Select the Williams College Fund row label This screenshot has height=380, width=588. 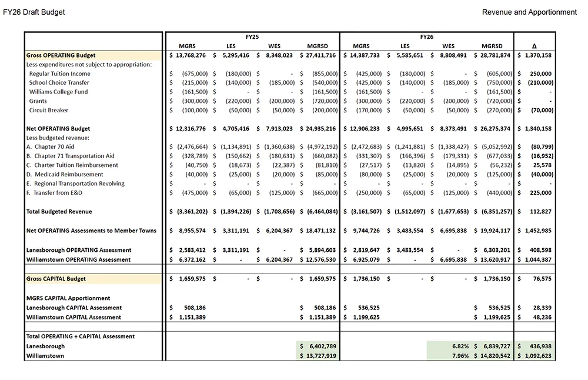point(58,92)
